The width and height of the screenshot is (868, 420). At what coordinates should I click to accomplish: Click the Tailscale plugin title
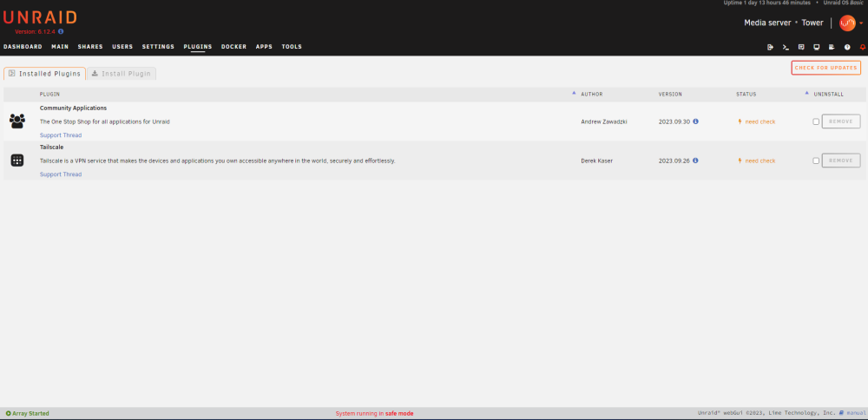pyautogui.click(x=51, y=148)
